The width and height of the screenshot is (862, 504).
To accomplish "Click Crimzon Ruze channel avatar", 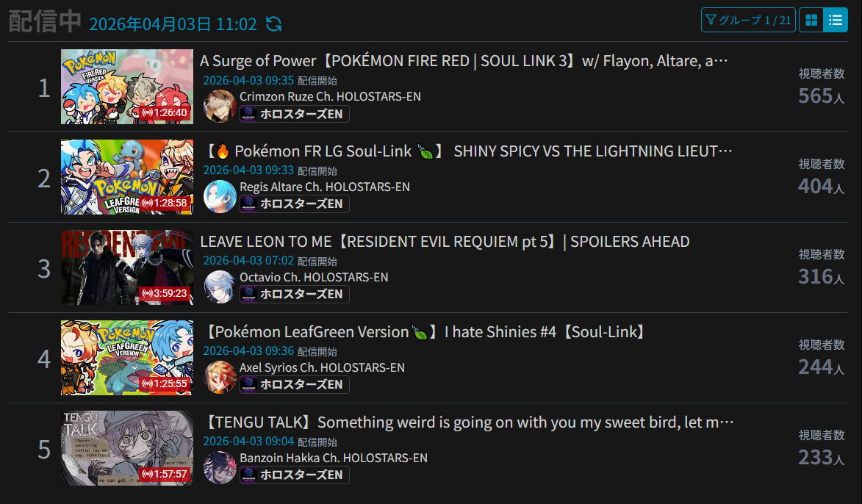I will [x=220, y=106].
